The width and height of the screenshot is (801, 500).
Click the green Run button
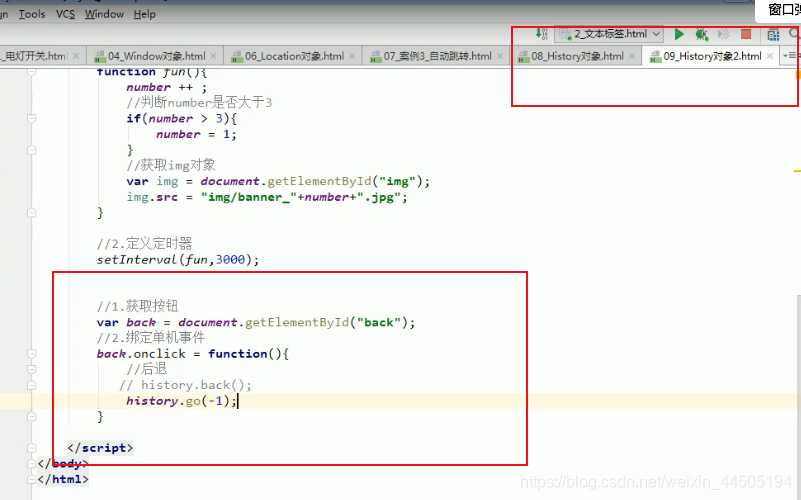679,34
